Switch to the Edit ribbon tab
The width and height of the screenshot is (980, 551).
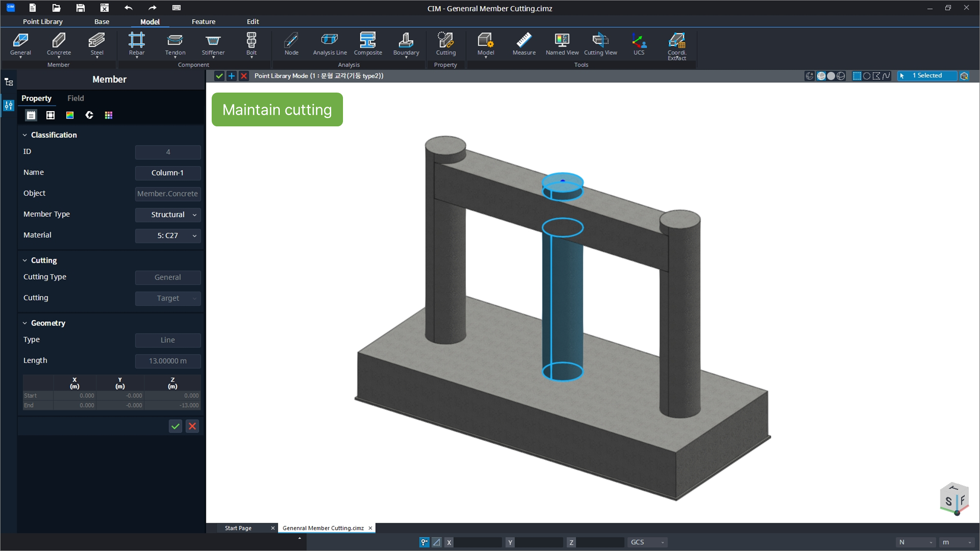click(253, 22)
